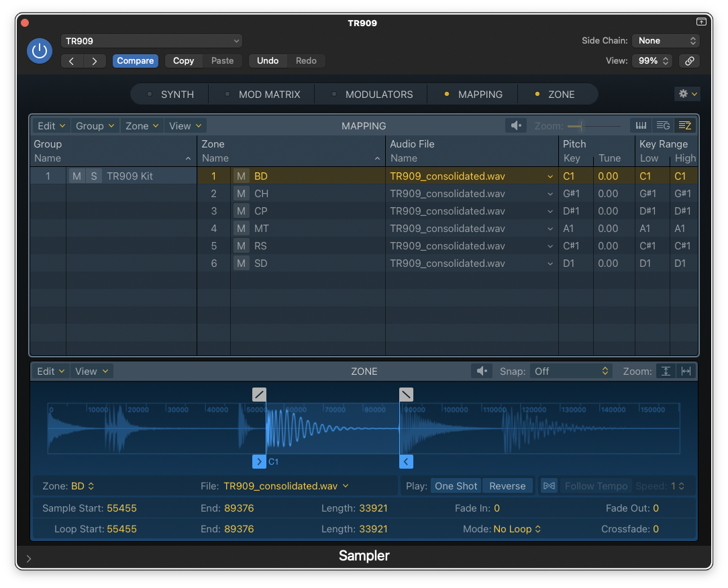Open audio file dropdown for CH row
This screenshot has width=728, height=588.
(x=550, y=194)
